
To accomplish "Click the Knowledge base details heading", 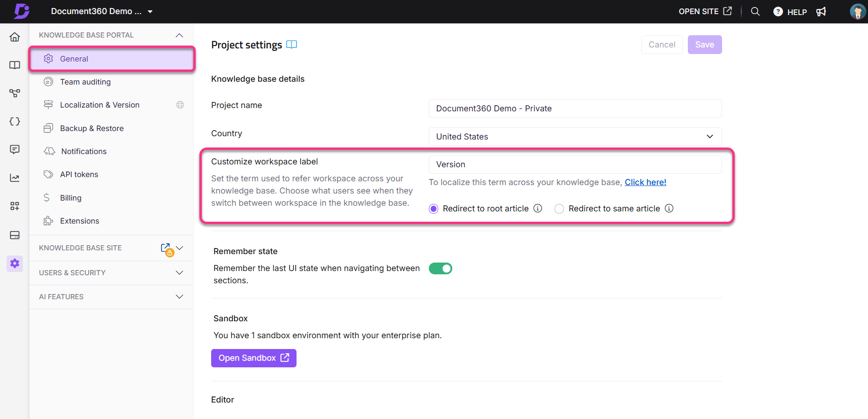I will 258,79.
